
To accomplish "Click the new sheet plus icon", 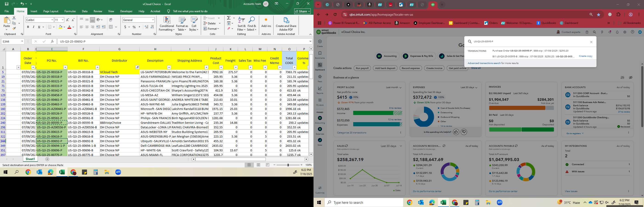I will pos(47,159).
